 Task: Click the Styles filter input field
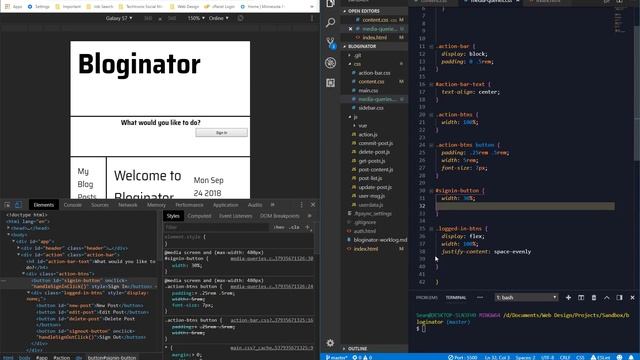click(x=216, y=227)
